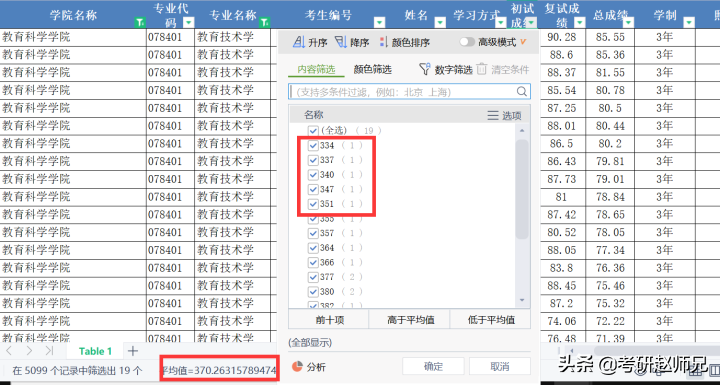Screen dimensions: 720x385
Task: Click the green filter icon on 专业名称 header
Action: 265,23
